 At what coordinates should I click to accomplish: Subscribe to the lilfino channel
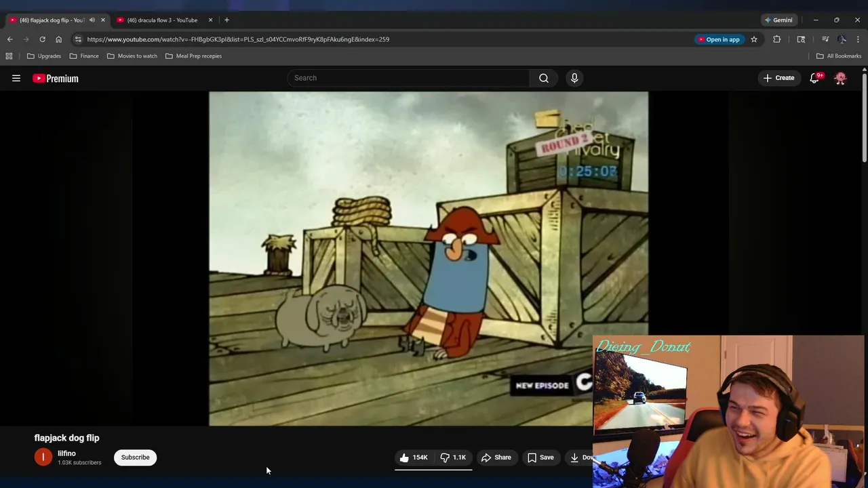tap(135, 457)
